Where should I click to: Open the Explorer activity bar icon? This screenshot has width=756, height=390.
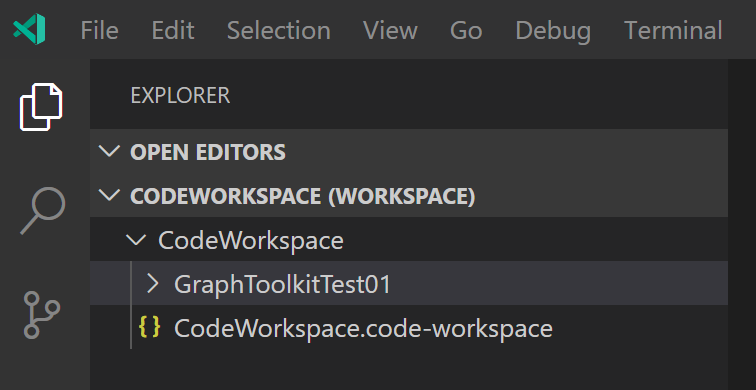tap(41, 107)
